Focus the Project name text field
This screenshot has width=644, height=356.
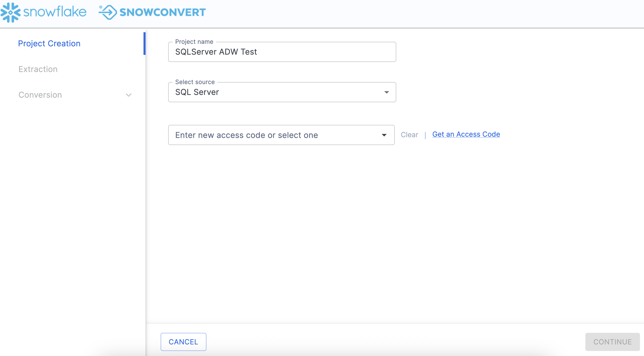tap(282, 52)
